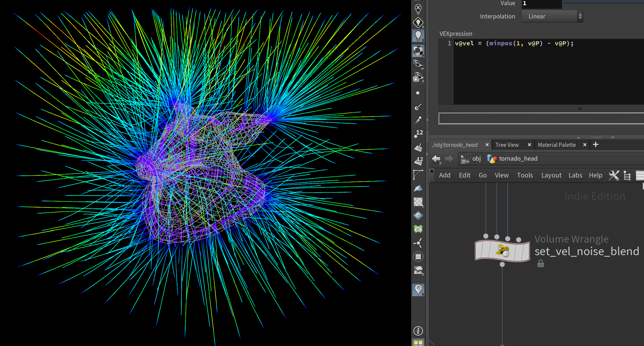Screen dimensions: 644x346
Task: Click the tornado_head path segment dropdown
Action: tap(518, 158)
